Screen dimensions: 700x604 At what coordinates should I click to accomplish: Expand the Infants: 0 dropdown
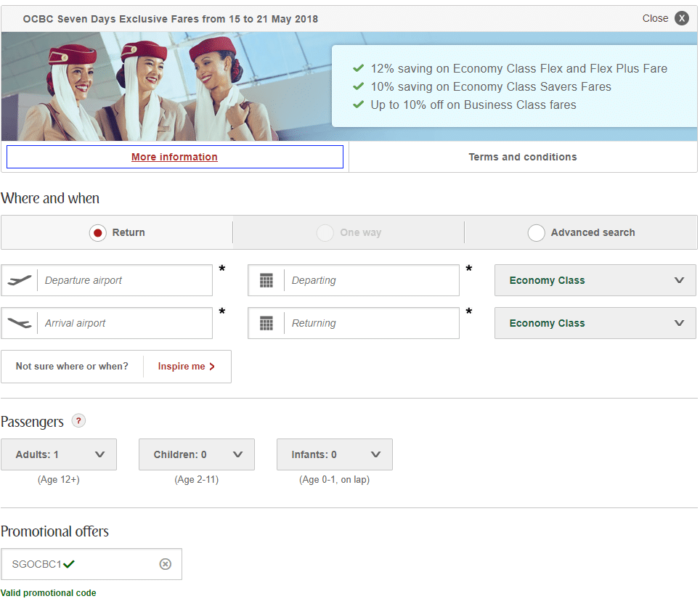[x=335, y=454]
